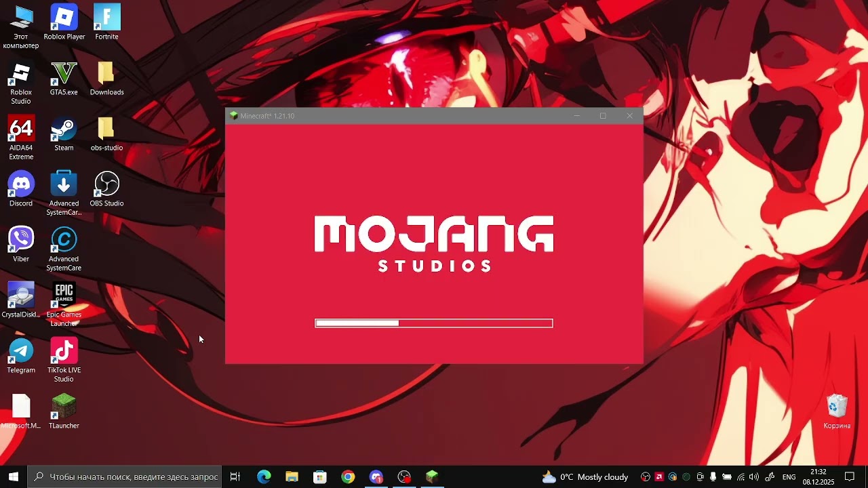Switch to Discord on the taskbar
The width and height of the screenshot is (868, 488).
click(x=376, y=477)
